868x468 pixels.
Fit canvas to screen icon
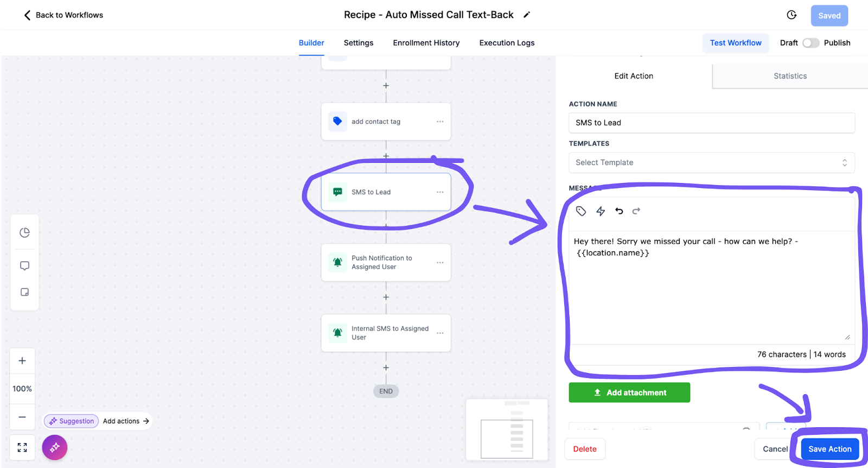coord(22,447)
